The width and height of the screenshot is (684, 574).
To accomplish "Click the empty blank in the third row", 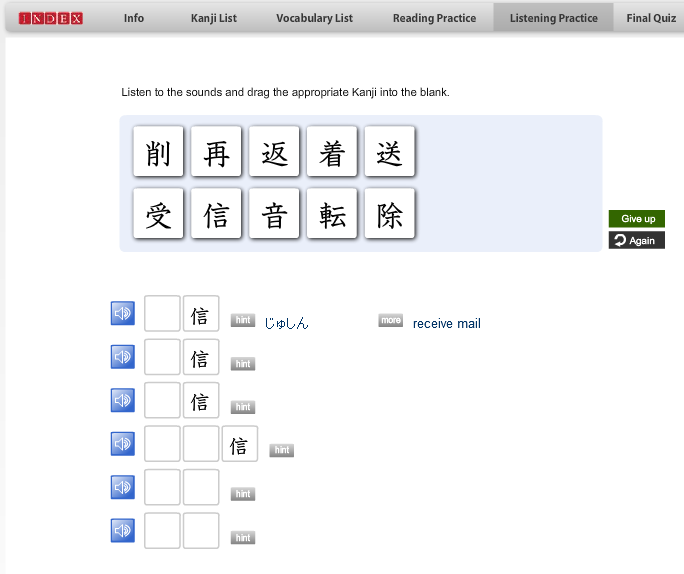I will [162, 400].
